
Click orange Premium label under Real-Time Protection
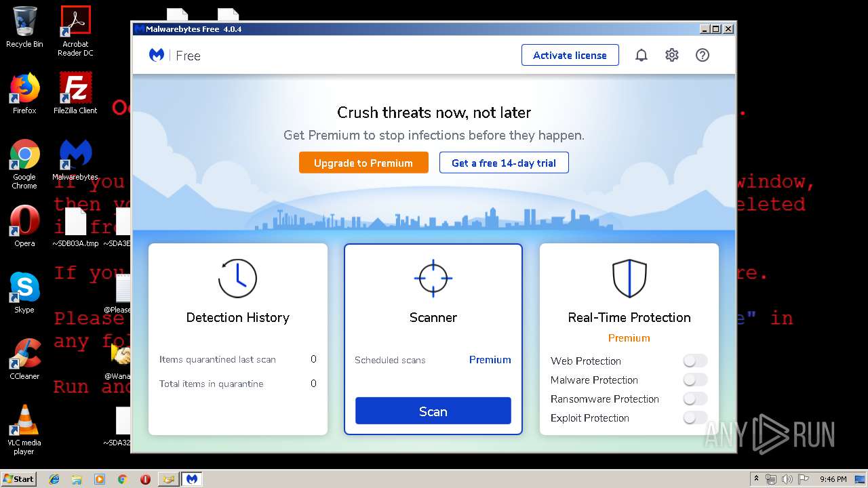tap(629, 338)
